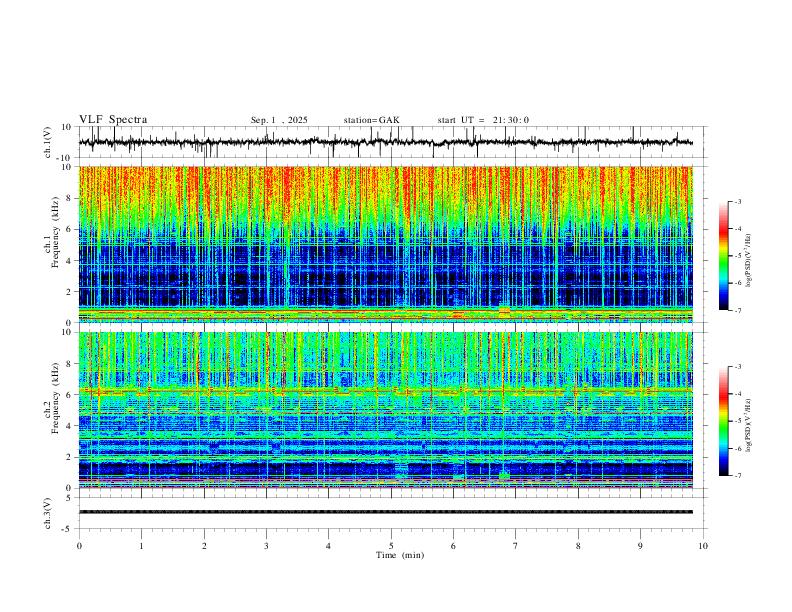Click the time axis tick label '9'

point(640,546)
